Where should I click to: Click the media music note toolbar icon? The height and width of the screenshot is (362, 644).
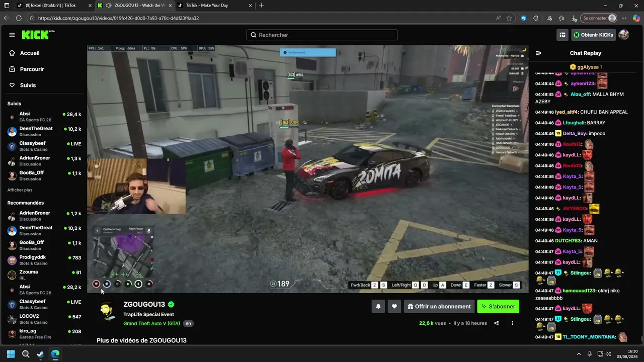549,18
